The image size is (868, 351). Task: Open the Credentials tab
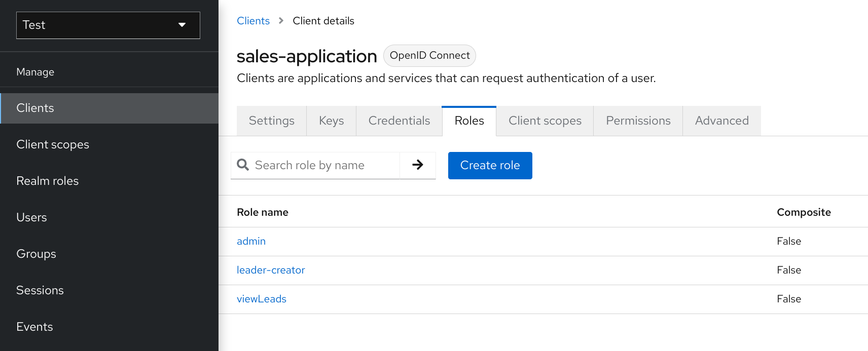[x=399, y=121]
